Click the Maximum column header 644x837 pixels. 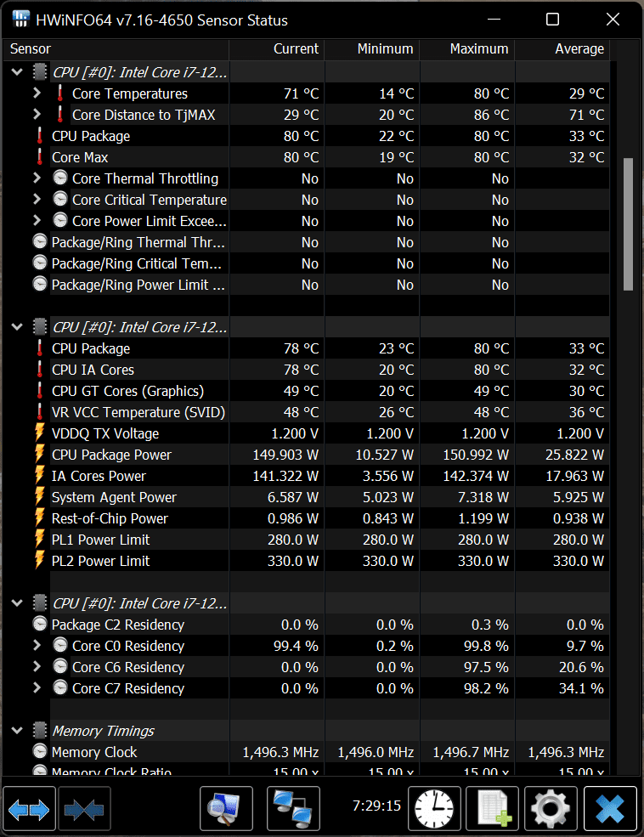pyautogui.click(x=467, y=49)
